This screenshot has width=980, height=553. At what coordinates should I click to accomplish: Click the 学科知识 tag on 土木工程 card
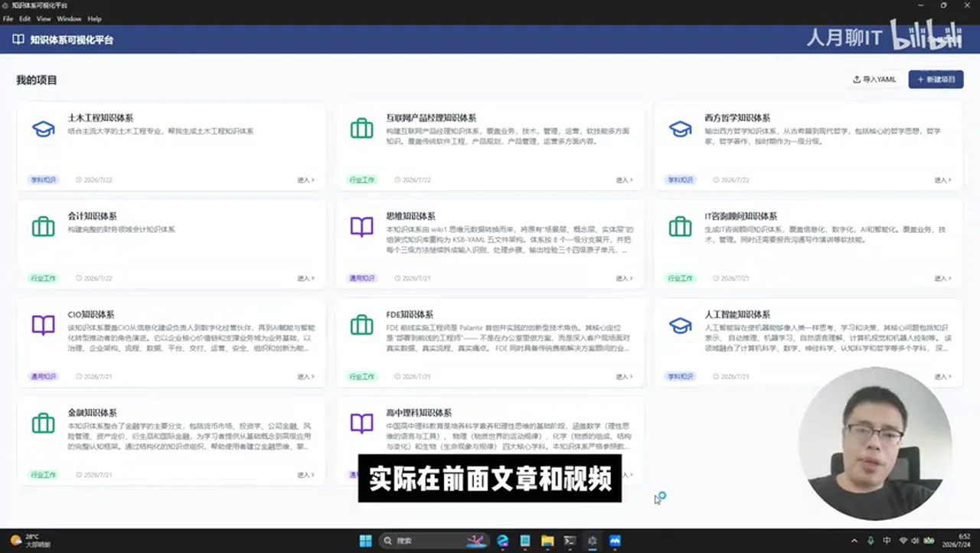pos(43,180)
